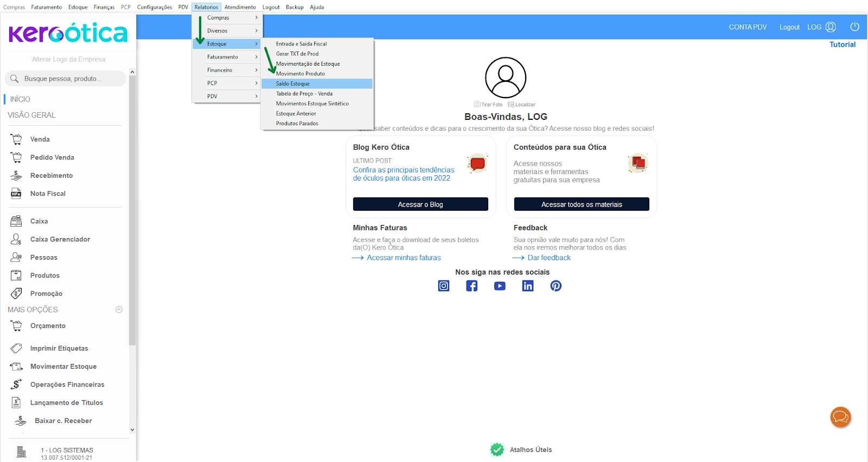Image resolution: width=868 pixels, height=462 pixels.
Task: Open the blog post about tendências de óculos
Action: 404,174
